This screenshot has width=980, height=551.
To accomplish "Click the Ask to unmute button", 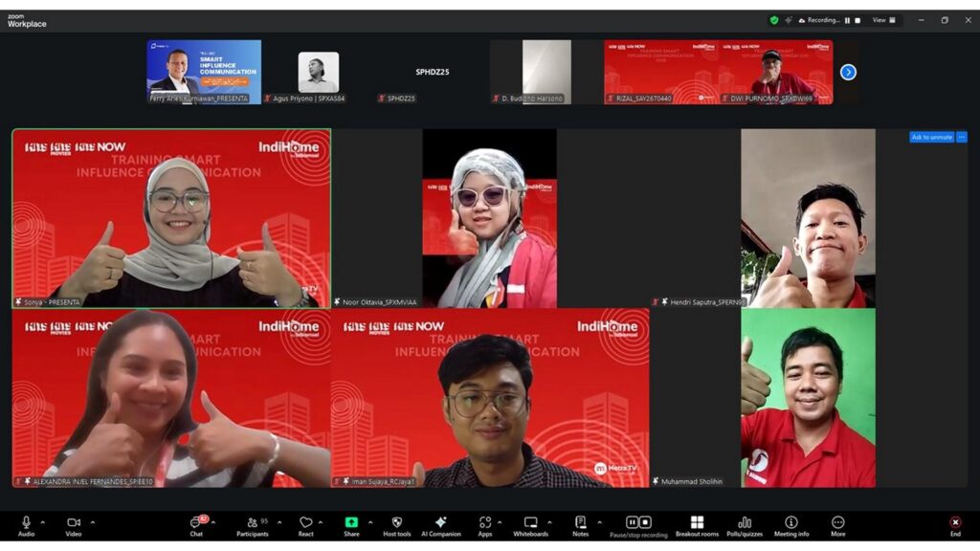I will (x=931, y=137).
